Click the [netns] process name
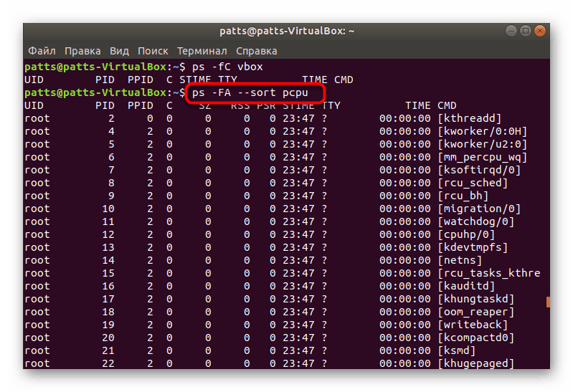 click(460, 260)
